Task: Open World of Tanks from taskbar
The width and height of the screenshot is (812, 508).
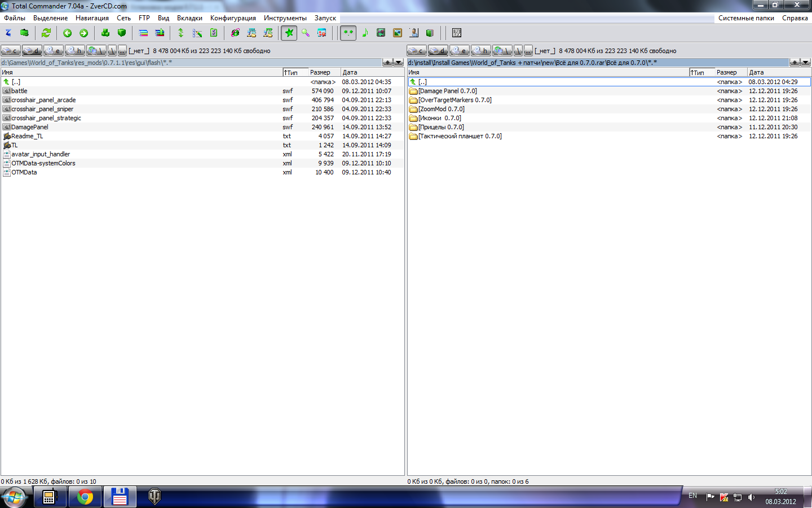Action: click(x=155, y=497)
